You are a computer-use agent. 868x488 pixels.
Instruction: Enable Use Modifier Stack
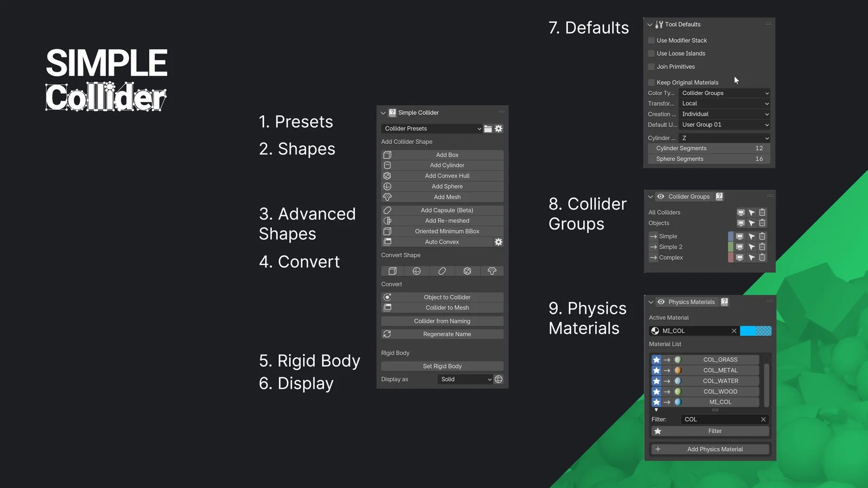(651, 40)
